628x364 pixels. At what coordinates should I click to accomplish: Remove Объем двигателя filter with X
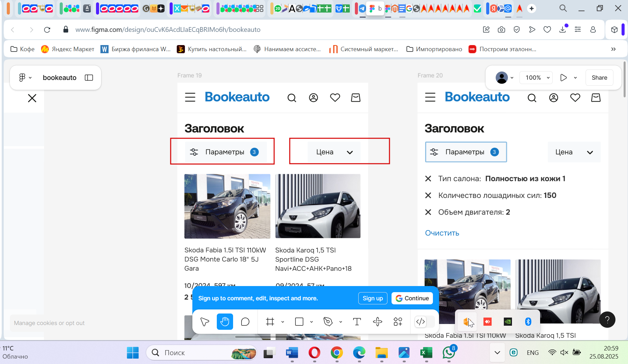tap(428, 212)
